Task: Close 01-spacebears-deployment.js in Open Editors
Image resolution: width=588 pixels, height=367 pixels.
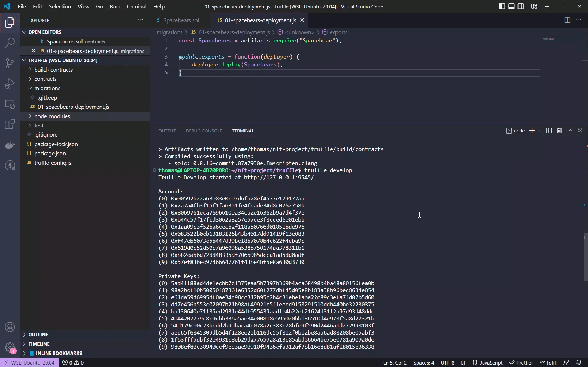Action: pyautogui.click(x=34, y=51)
